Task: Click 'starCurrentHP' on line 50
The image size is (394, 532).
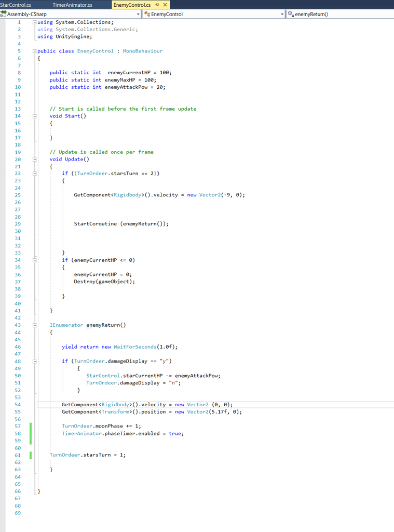Action: pos(143,376)
